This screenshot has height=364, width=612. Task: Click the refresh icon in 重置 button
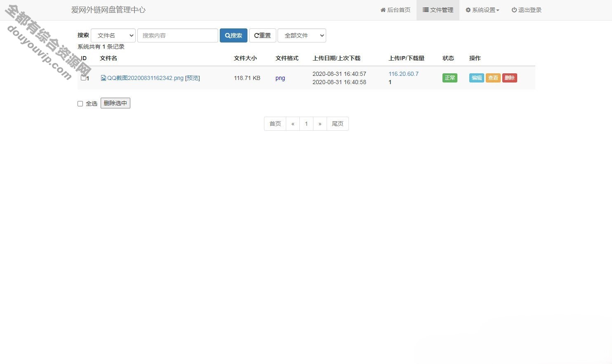pyautogui.click(x=257, y=35)
